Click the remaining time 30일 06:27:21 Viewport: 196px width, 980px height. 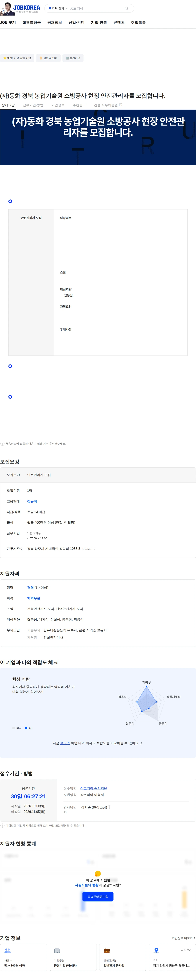click(29, 796)
